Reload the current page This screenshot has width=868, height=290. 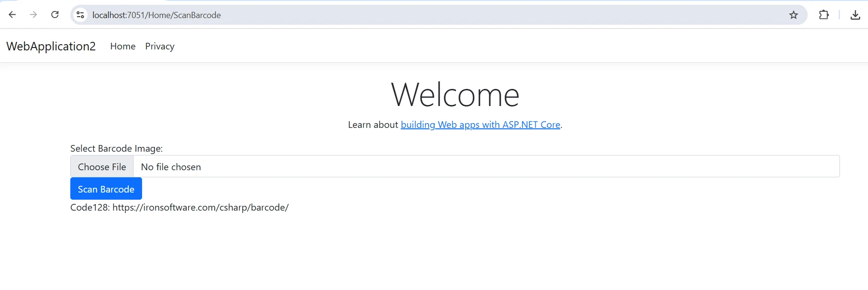pos(55,15)
